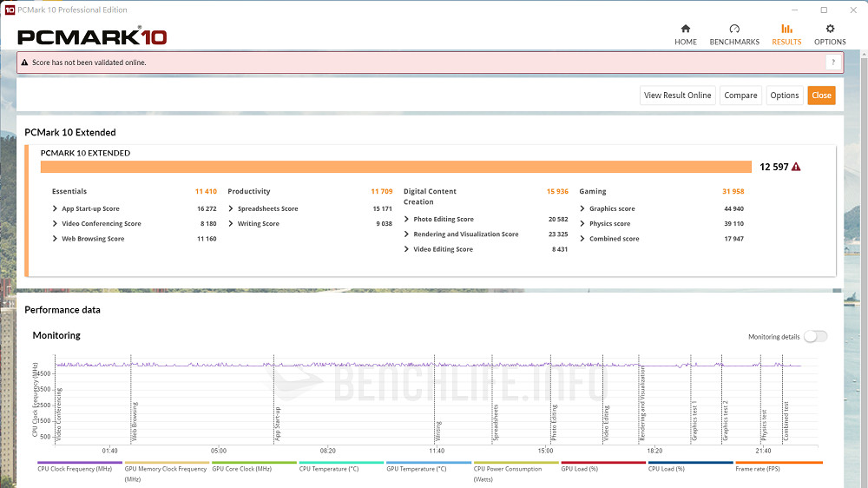Open Results bar chart icon
The height and width of the screenshot is (488, 868).
(786, 30)
